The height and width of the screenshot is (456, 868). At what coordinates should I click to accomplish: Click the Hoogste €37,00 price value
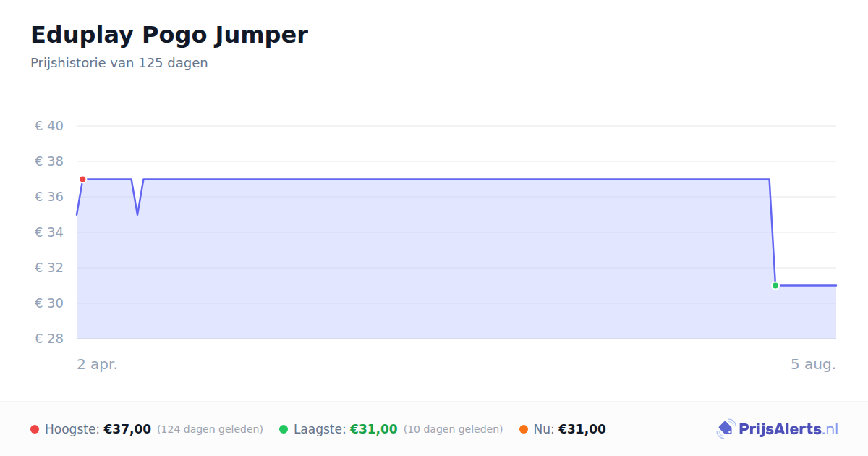coord(127,429)
